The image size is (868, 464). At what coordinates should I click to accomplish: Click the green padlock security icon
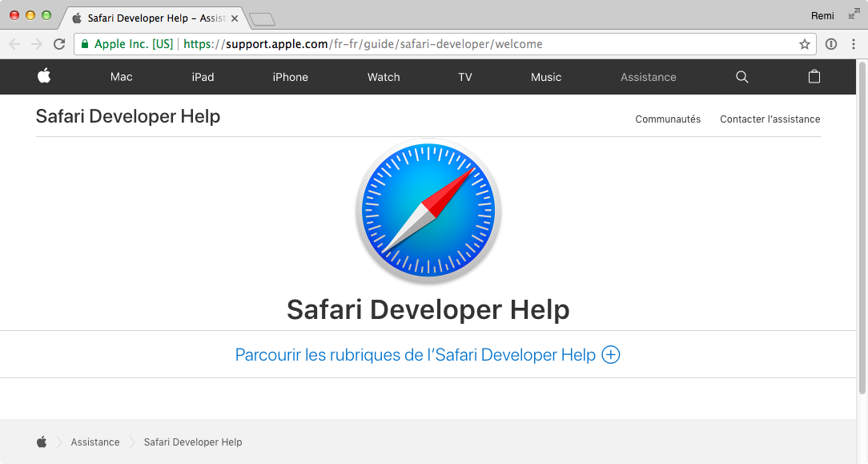point(85,44)
